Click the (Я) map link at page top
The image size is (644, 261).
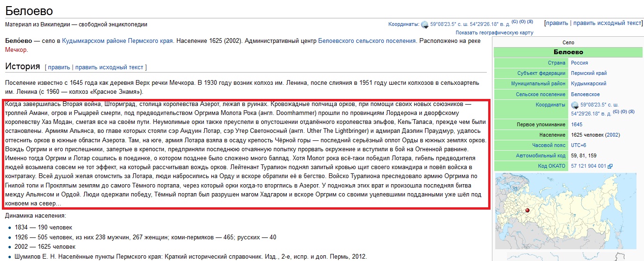[x=530, y=22]
